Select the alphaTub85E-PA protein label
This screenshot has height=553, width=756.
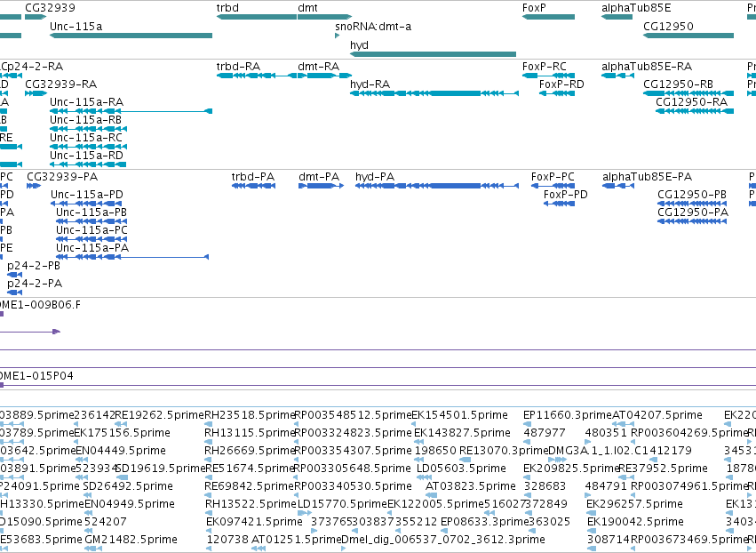click(x=647, y=177)
